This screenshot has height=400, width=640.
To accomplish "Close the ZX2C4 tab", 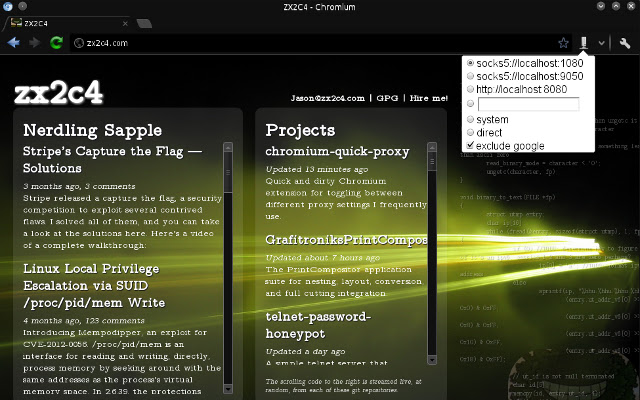I will pyautogui.click(x=125, y=24).
